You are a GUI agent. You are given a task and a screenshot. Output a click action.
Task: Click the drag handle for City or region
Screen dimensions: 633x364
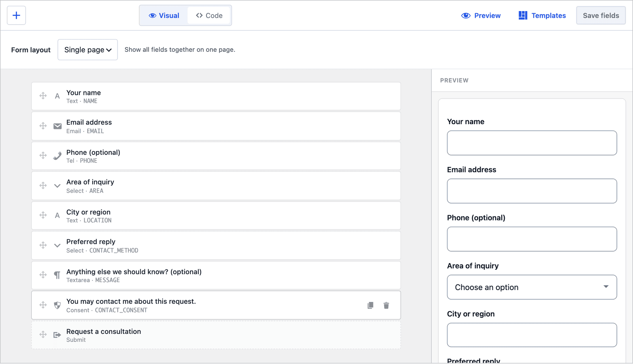(43, 215)
